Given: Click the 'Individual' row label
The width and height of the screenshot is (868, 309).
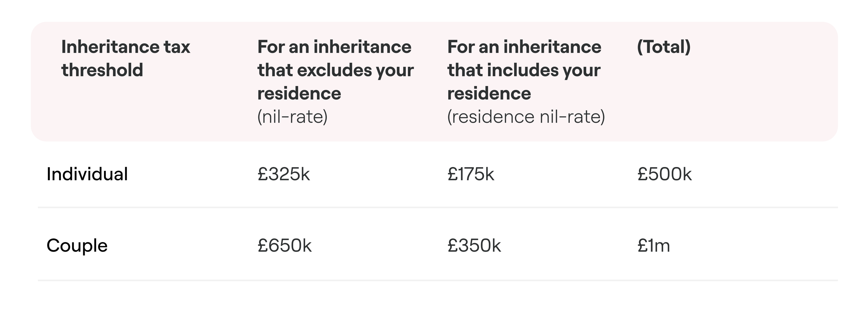Looking at the screenshot, I should [x=87, y=174].
